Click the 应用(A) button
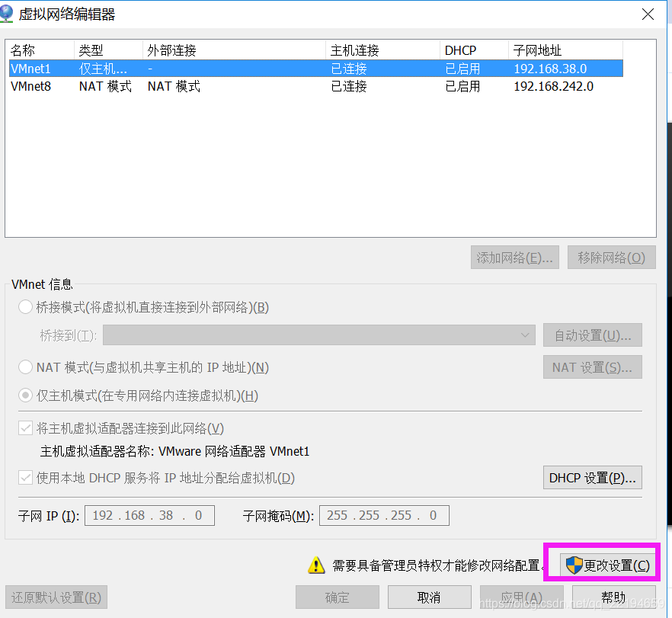 click(522, 597)
